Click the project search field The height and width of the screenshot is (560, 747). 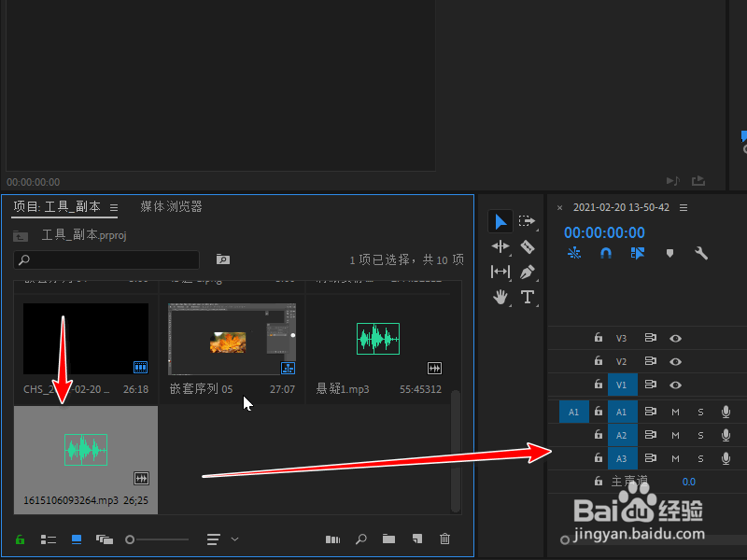[x=106, y=259]
